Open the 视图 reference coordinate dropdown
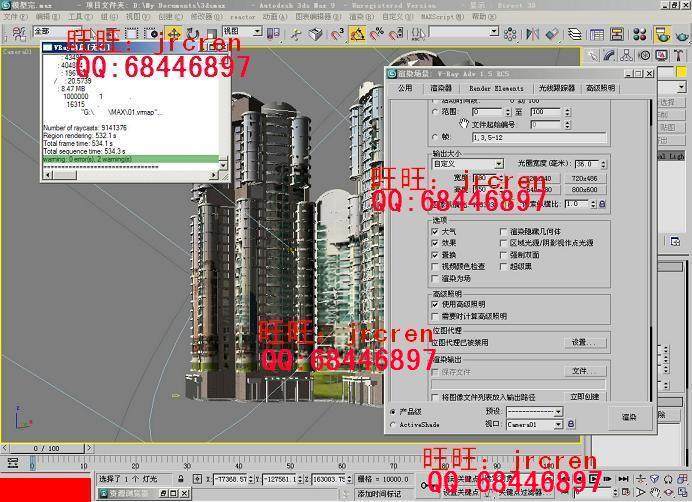The height and width of the screenshot is (502, 692). click(242, 31)
